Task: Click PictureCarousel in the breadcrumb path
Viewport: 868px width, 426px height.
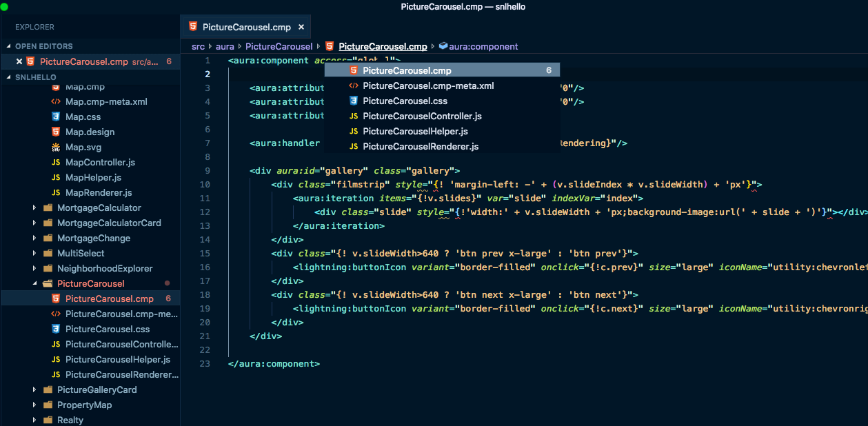Action: click(279, 46)
